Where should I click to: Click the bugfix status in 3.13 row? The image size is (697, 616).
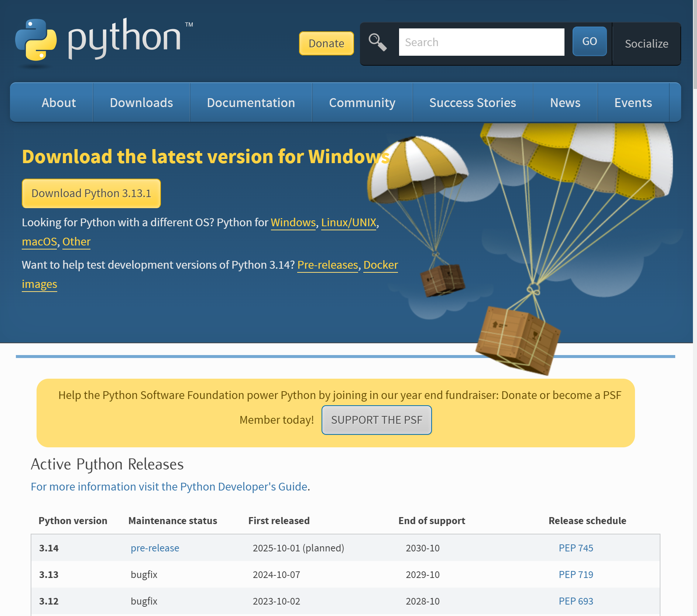[x=144, y=574]
